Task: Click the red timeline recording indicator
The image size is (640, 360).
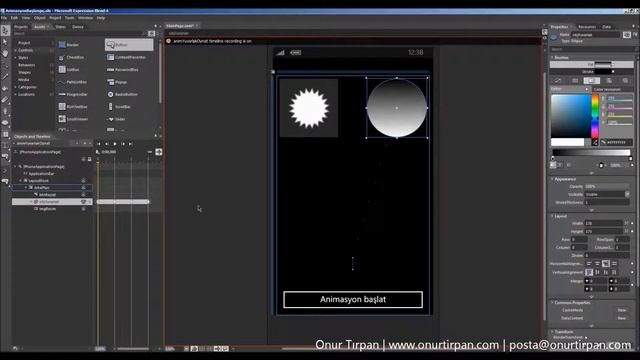Action: coord(169,41)
